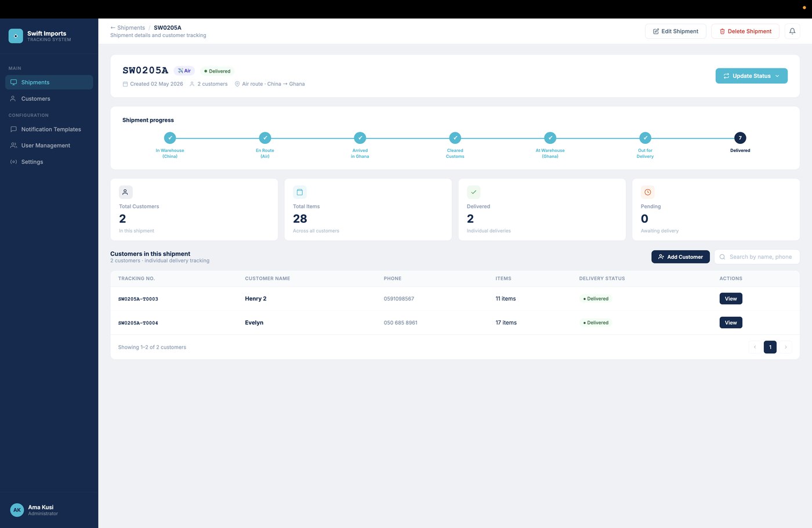The image size is (812, 528).
Task: Click Henry 2's Delivered status badge
Action: coord(596,299)
